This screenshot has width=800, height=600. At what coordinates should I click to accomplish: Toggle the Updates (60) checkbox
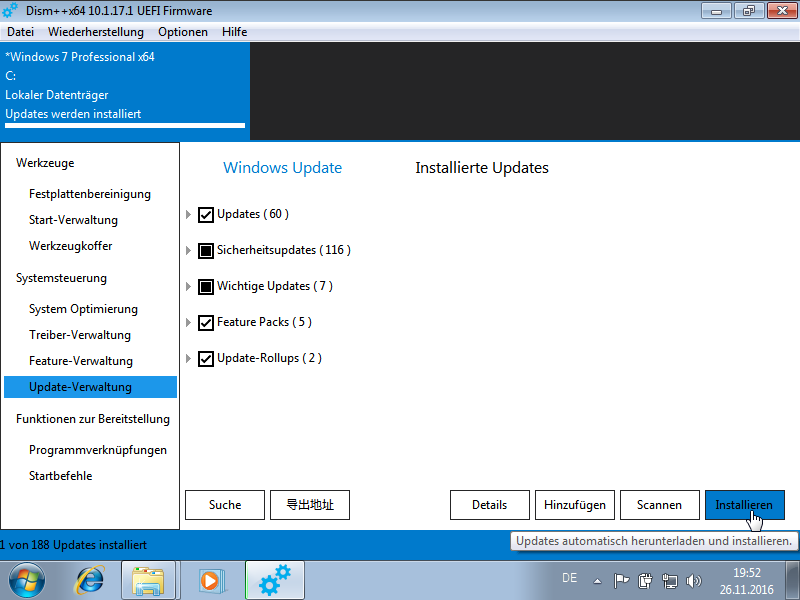[x=206, y=215]
